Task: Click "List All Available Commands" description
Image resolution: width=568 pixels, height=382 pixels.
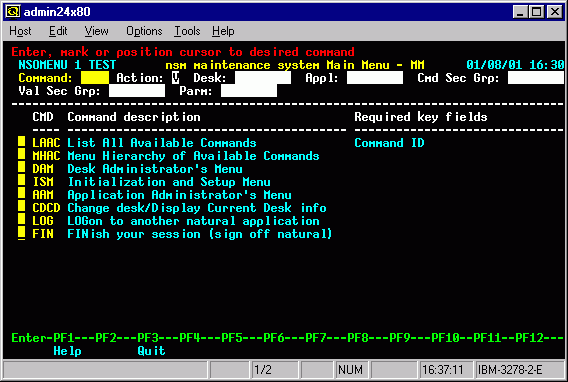Action: (x=162, y=143)
